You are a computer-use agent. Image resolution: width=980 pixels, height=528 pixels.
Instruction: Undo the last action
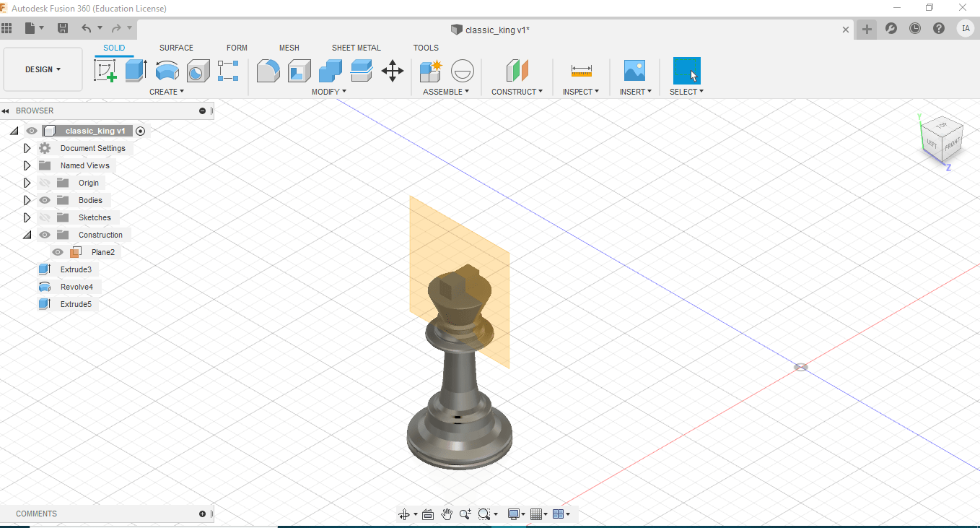click(x=87, y=28)
